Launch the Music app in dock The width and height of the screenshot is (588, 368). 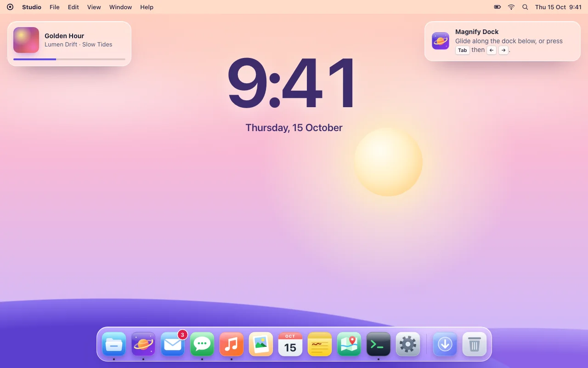point(232,344)
